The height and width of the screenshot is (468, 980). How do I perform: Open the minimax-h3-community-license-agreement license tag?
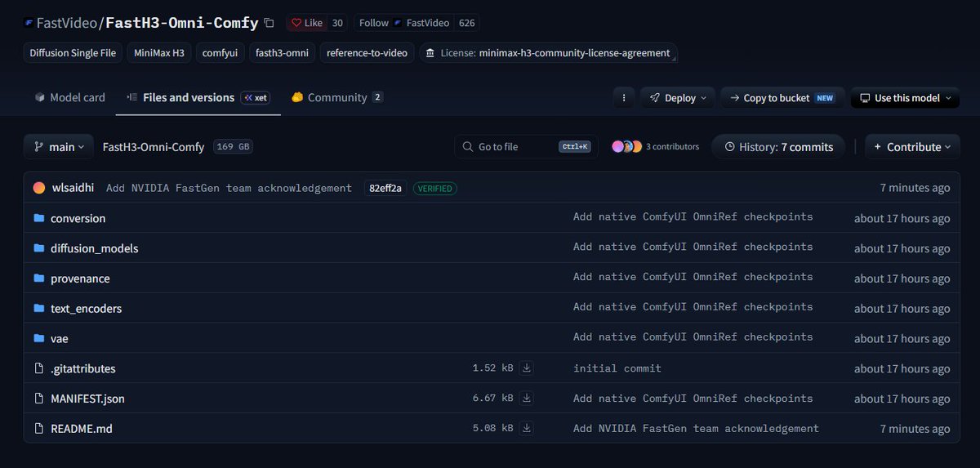(548, 53)
